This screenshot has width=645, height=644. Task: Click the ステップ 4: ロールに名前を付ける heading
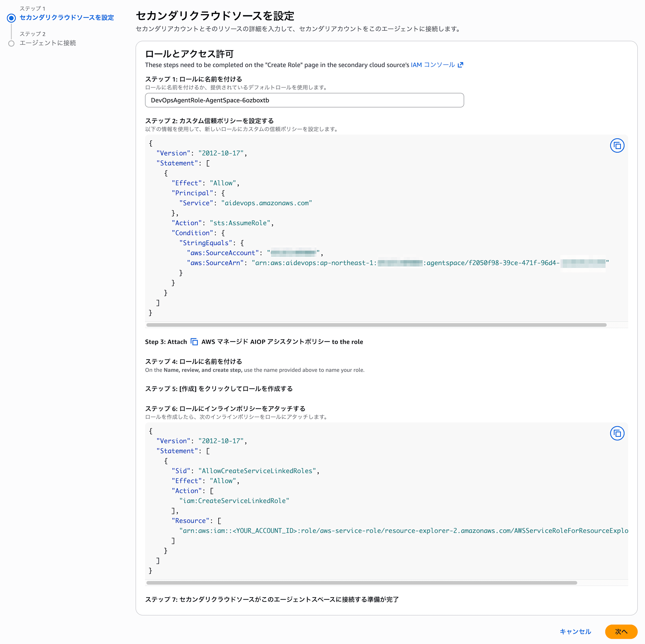[193, 361]
